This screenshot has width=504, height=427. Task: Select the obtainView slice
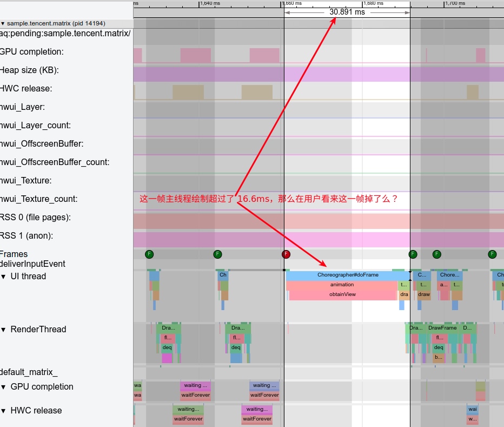342,294
